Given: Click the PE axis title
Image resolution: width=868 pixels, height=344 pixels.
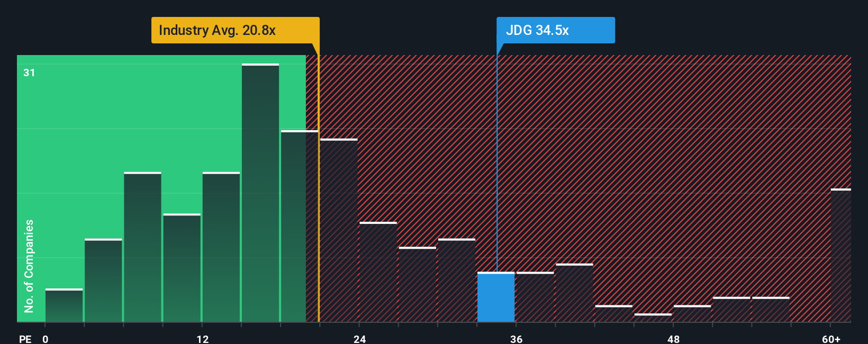Looking at the screenshot, I should tap(25, 339).
